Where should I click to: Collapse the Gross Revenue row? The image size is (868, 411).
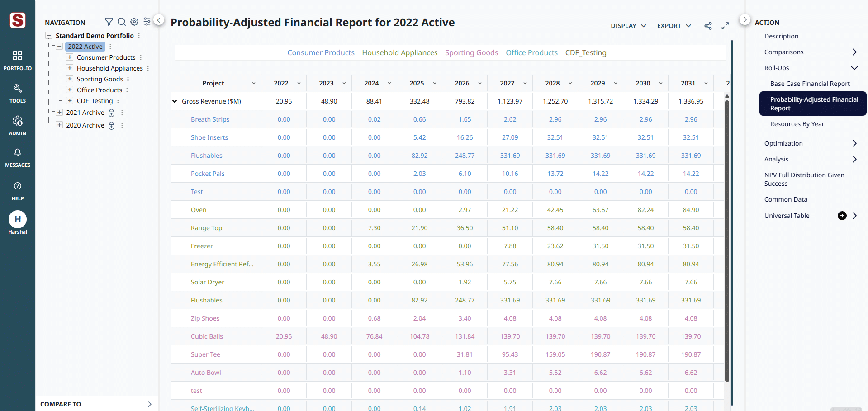(175, 101)
